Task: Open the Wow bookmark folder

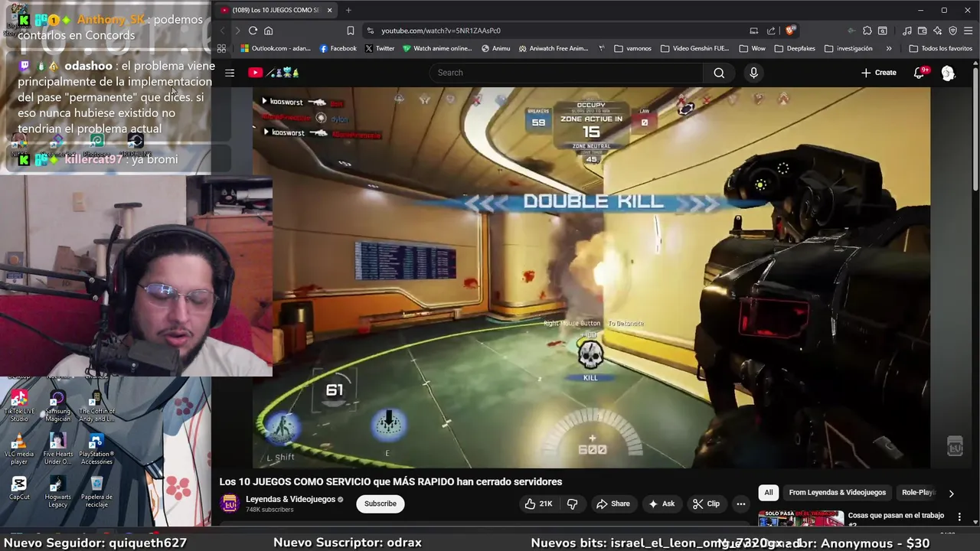Action: click(753, 48)
